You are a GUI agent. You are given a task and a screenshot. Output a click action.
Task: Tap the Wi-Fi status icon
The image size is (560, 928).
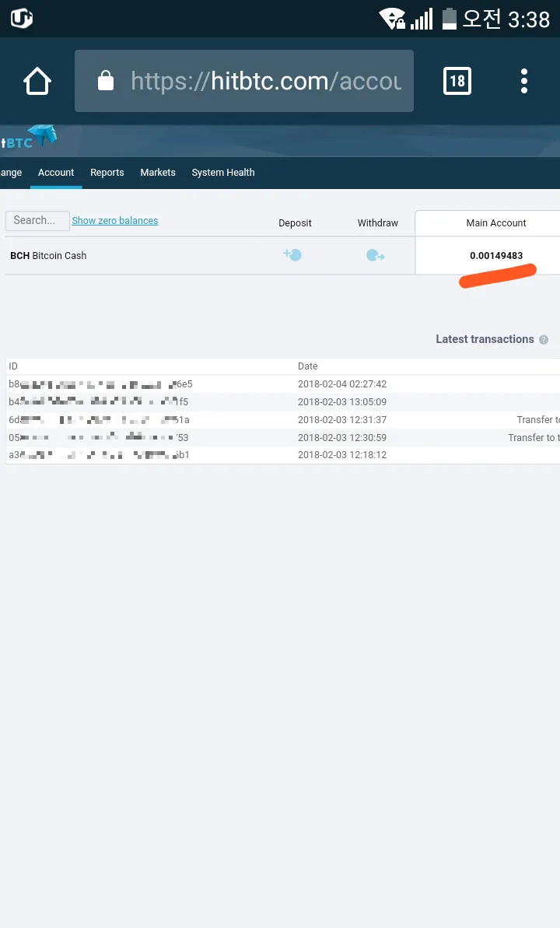pos(392,19)
